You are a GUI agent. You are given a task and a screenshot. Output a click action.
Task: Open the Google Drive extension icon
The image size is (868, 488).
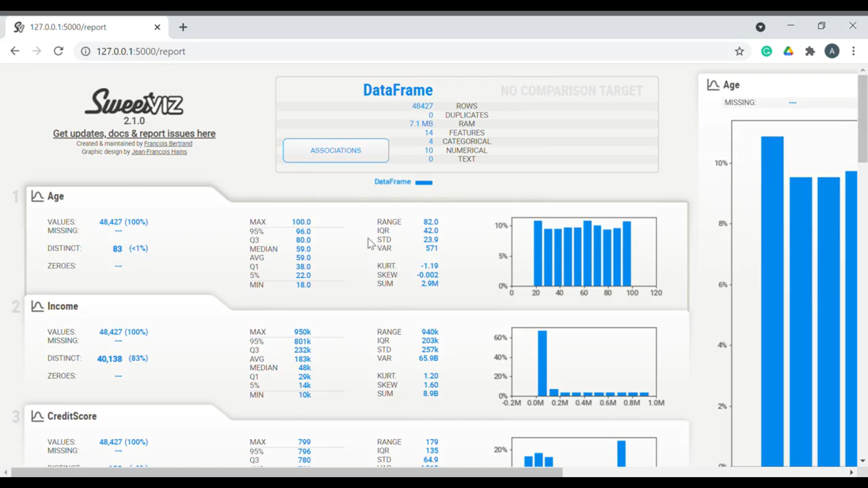click(788, 52)
